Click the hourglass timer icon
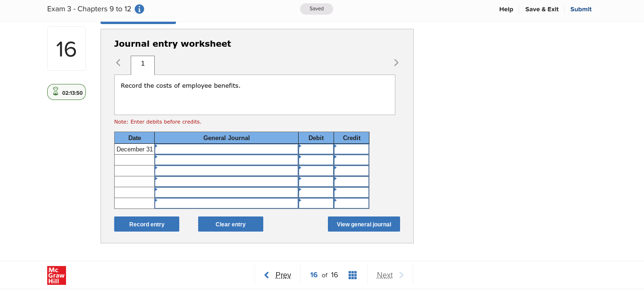This screenshot has height=291, width=644. click(56, 92)
